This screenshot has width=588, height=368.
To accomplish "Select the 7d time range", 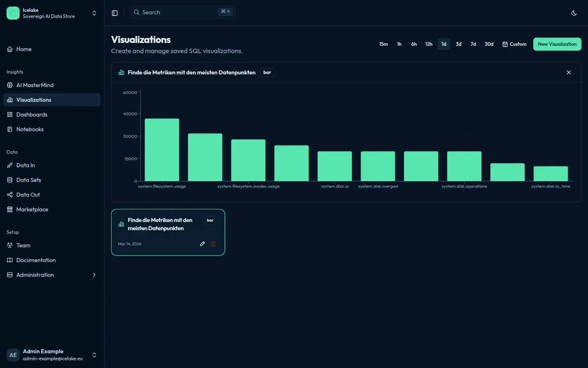I will point(473,44).
